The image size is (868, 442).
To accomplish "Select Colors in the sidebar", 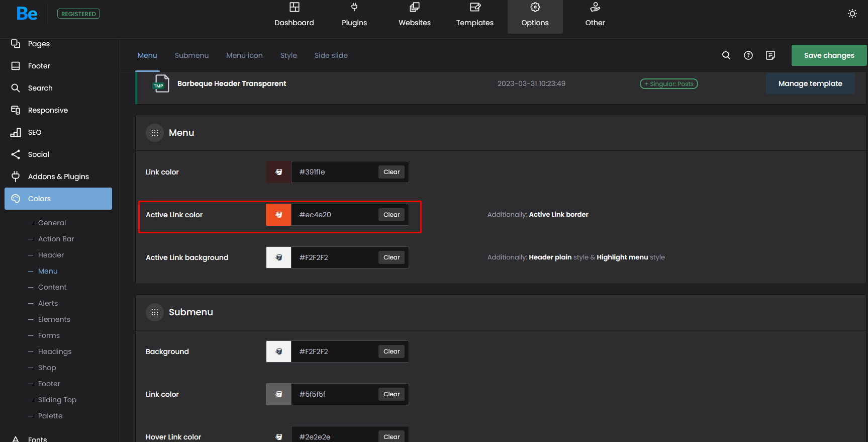I will click(58, 199).
